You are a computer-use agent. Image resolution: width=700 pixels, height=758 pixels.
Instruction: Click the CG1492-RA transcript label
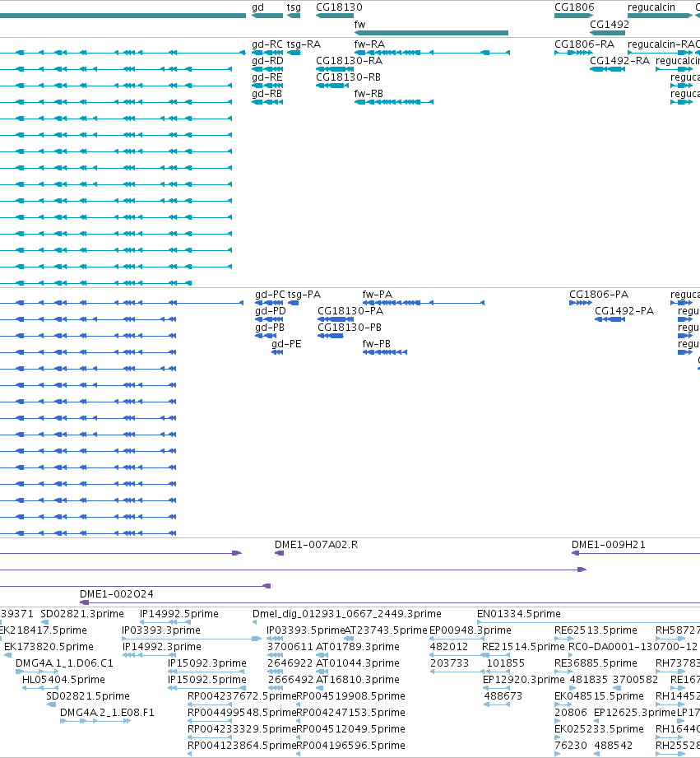coord(620,61)
